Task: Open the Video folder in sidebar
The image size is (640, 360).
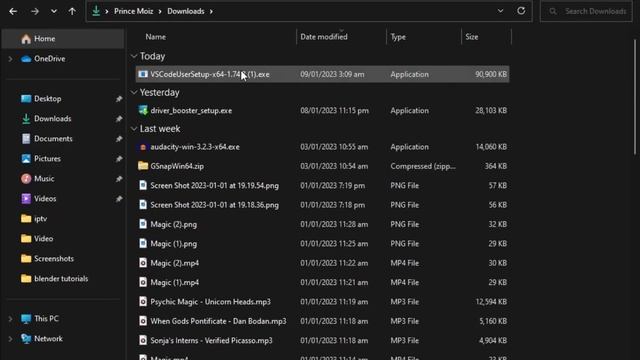Action: (43, 239)
